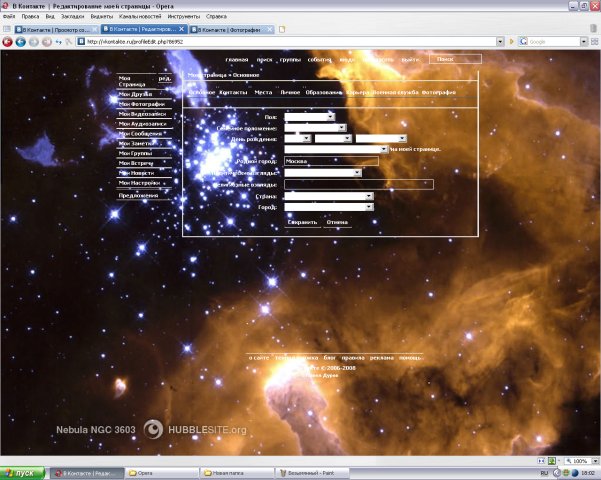Open the Пол (gender) dropdown

coord(310,117)
